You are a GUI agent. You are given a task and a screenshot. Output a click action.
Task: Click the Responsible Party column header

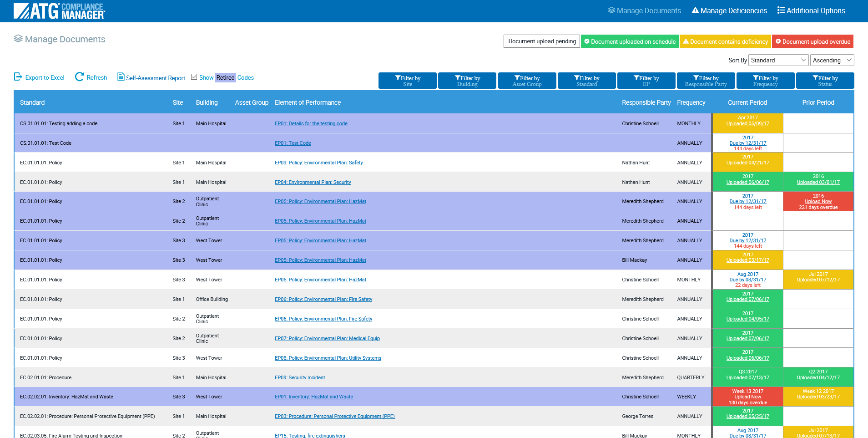coord(646,102)
